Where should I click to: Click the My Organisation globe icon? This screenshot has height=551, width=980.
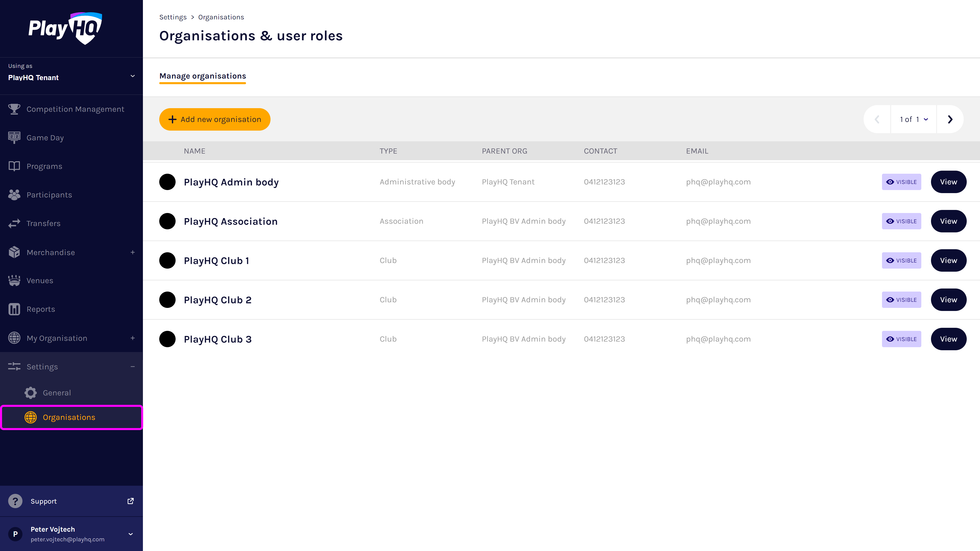[x=14, y=338]
